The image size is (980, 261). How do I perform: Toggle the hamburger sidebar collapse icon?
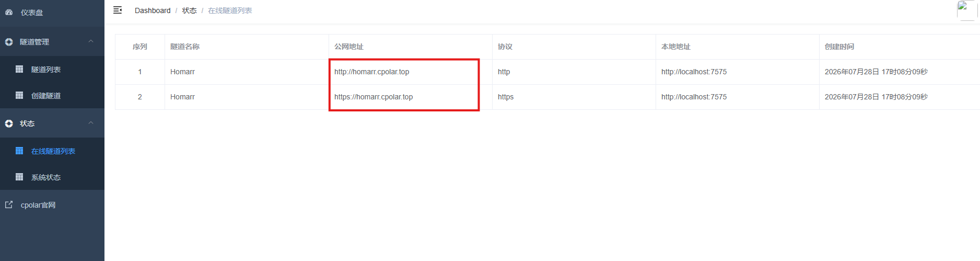point(118,10)
